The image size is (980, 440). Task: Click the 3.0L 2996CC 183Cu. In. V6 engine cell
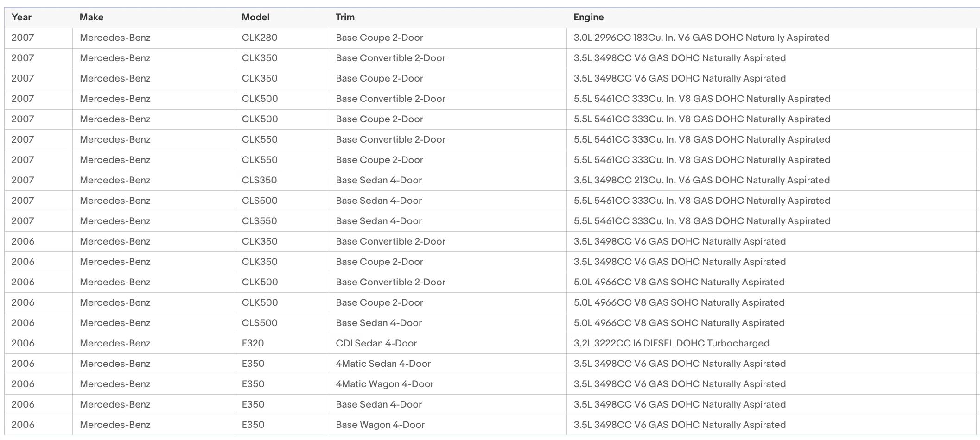771,38
